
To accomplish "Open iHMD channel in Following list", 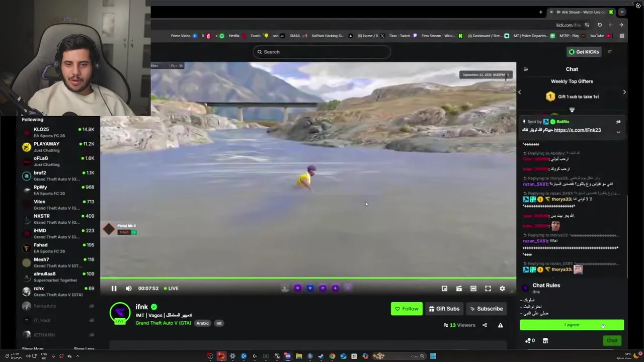I will pyautogui.click(x=58, y=233).
